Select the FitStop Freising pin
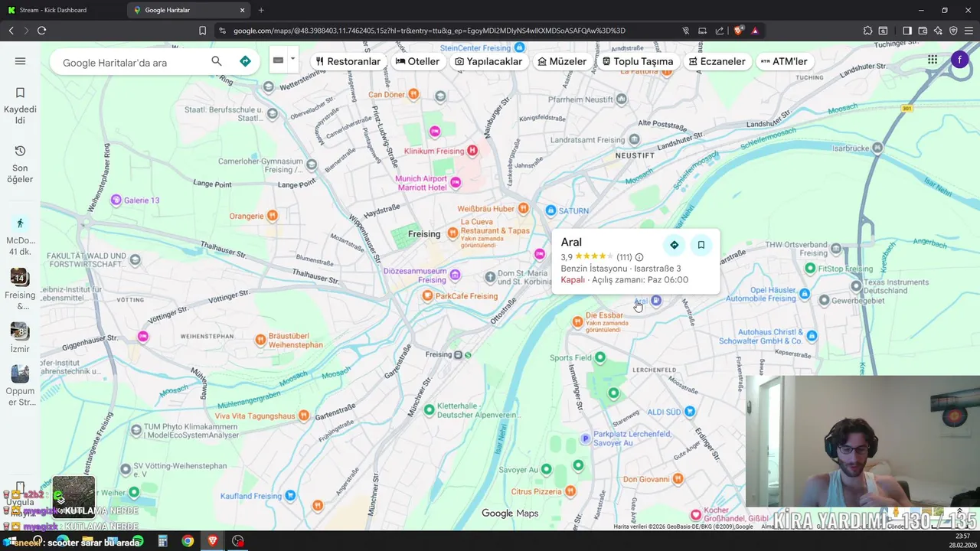 pos(810,268)
